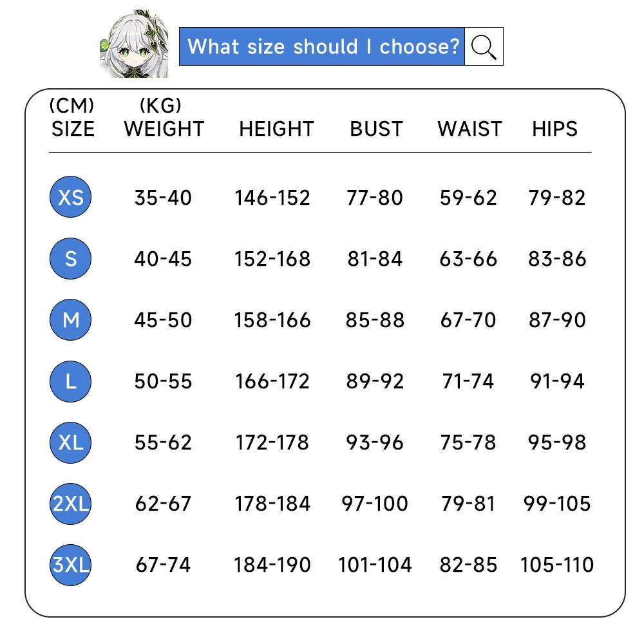This screenshot has width=644, height=644.
Task: Click the magnifying glass search icon
Action: [484, 46]
